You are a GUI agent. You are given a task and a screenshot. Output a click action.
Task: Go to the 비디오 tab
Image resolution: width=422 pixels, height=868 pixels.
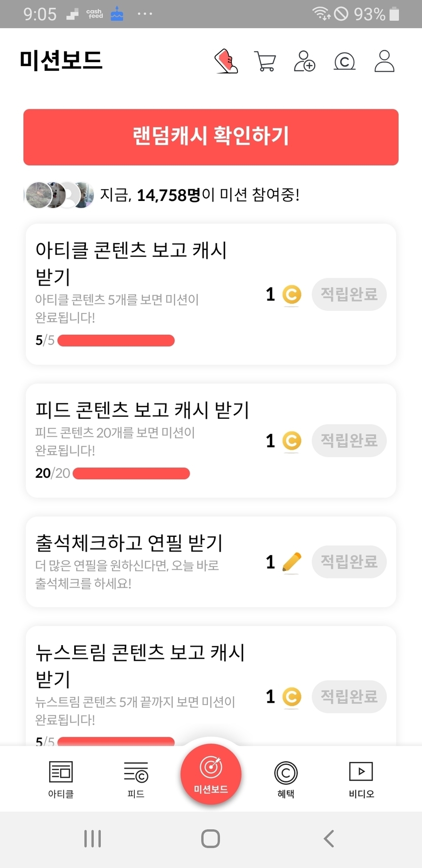(361, 779)
